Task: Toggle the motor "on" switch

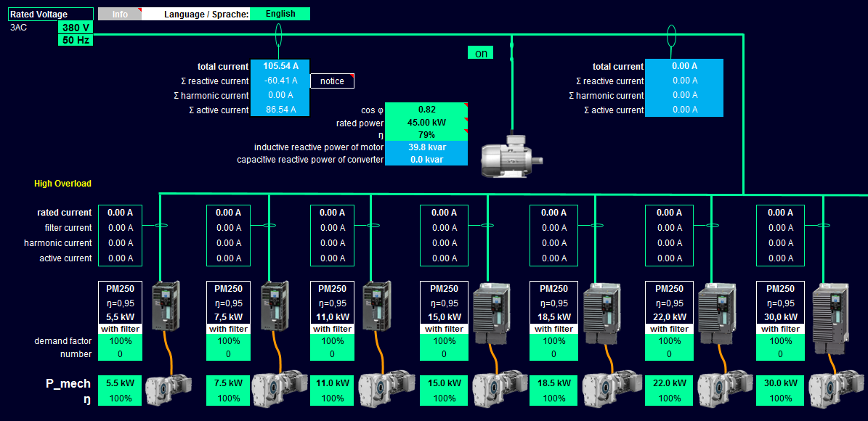Action: (481, 53)
